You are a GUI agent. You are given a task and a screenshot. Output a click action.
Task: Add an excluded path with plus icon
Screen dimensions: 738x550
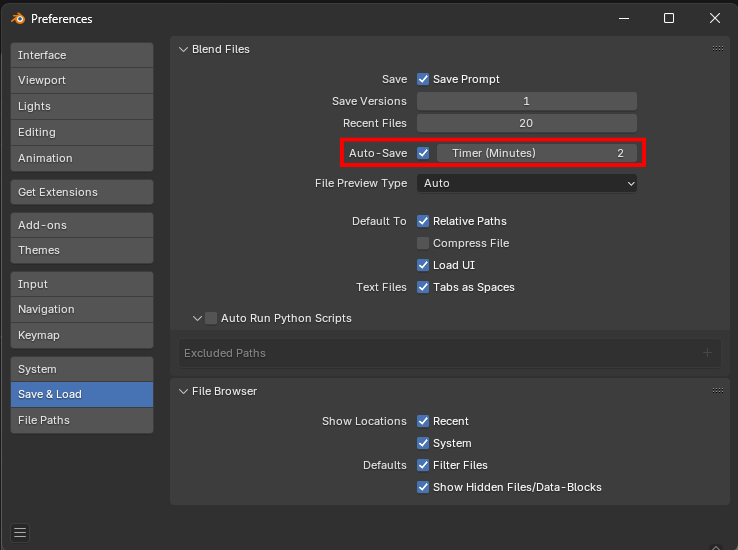point(707,352)
